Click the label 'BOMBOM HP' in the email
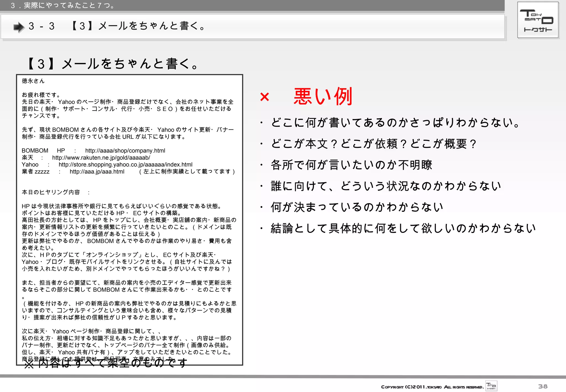The width and height of the screenshot is (566, 392). click(43, 151)
